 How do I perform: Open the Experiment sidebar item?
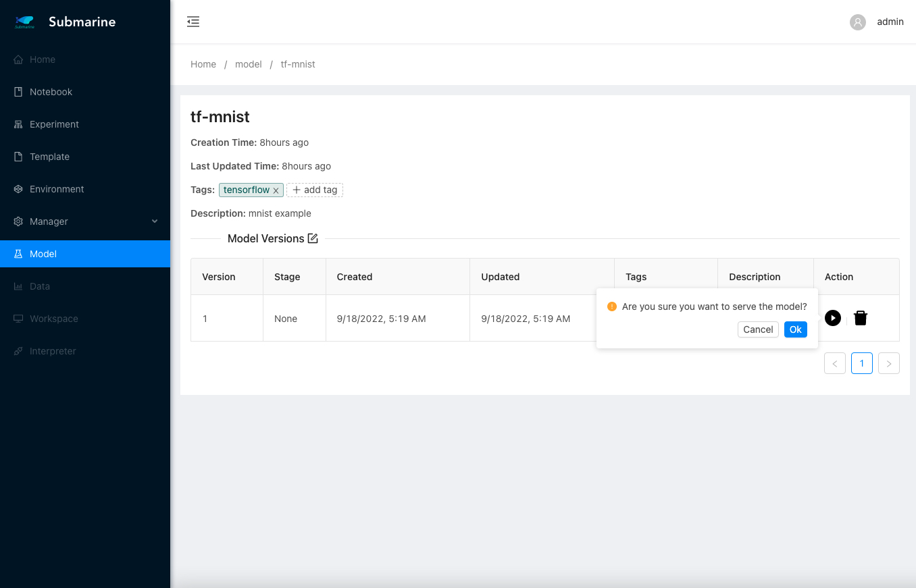tap(54, 124)
